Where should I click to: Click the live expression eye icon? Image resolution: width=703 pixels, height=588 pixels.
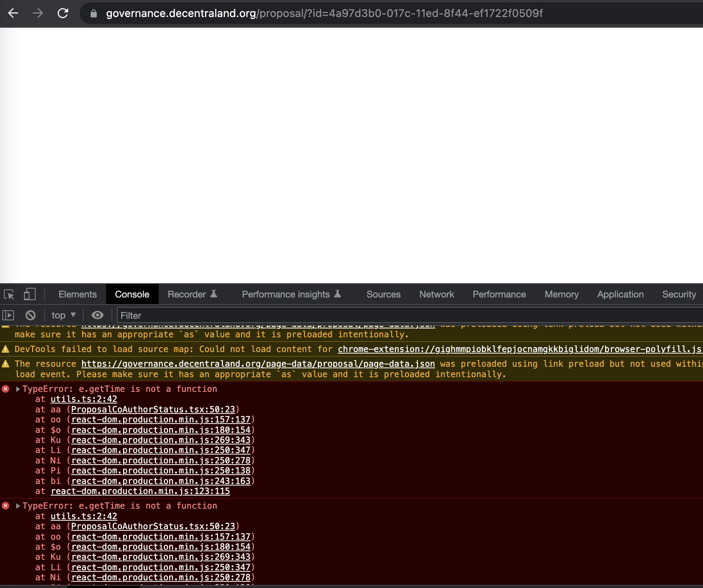[x=97, y=315]
